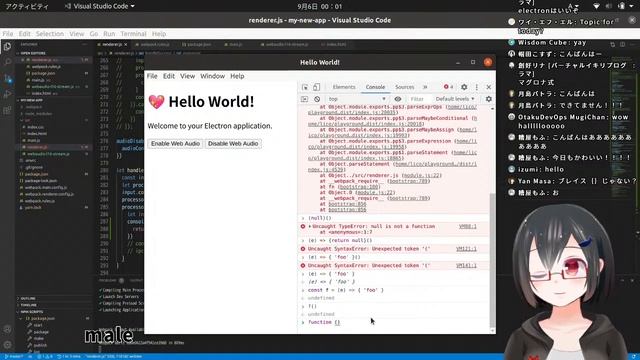Show more DevTools tabs via chevron
The image size is (640, 360).
click(x=425, y=87)
